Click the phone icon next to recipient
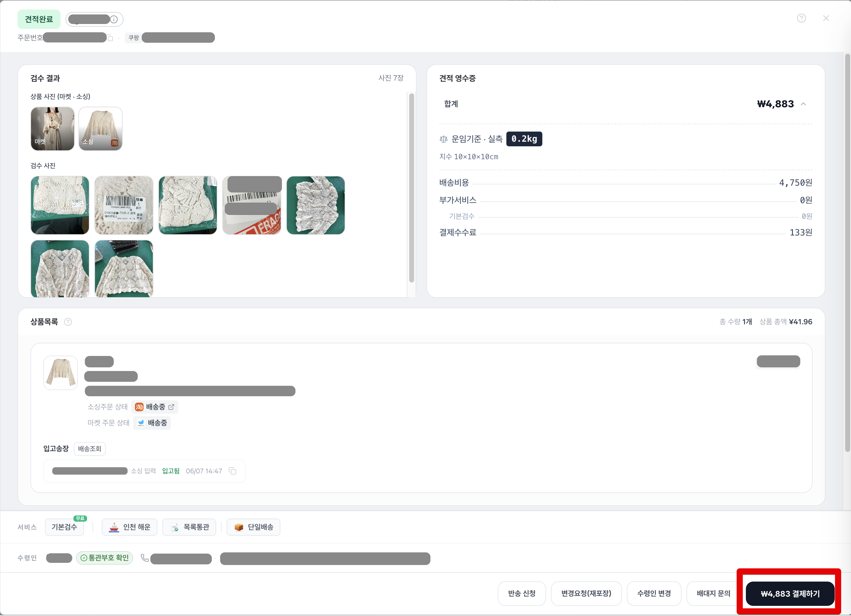This screenshot has height=616, width=851. click(145, 558)
